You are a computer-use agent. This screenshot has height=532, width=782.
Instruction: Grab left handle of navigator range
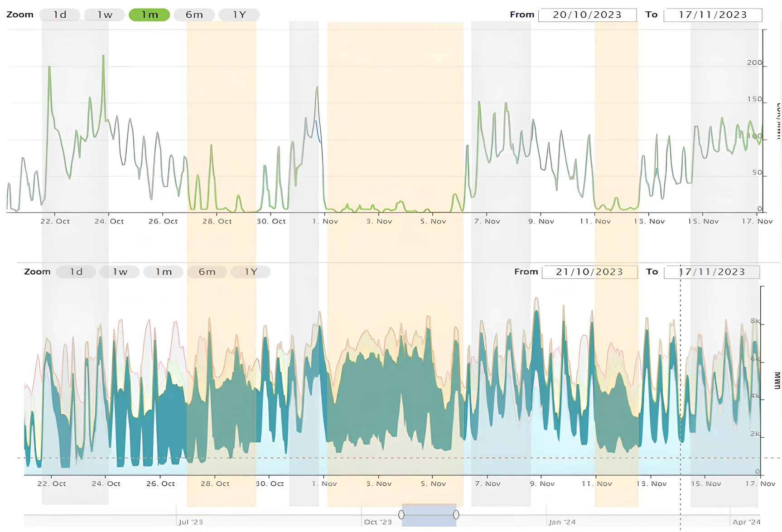(401, 515)
